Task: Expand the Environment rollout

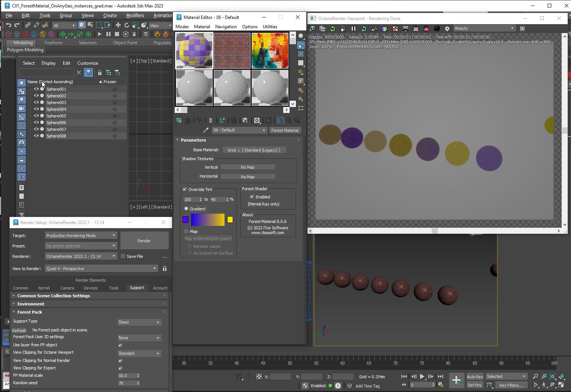Action: pyautogui.click(x=30, y=304)
